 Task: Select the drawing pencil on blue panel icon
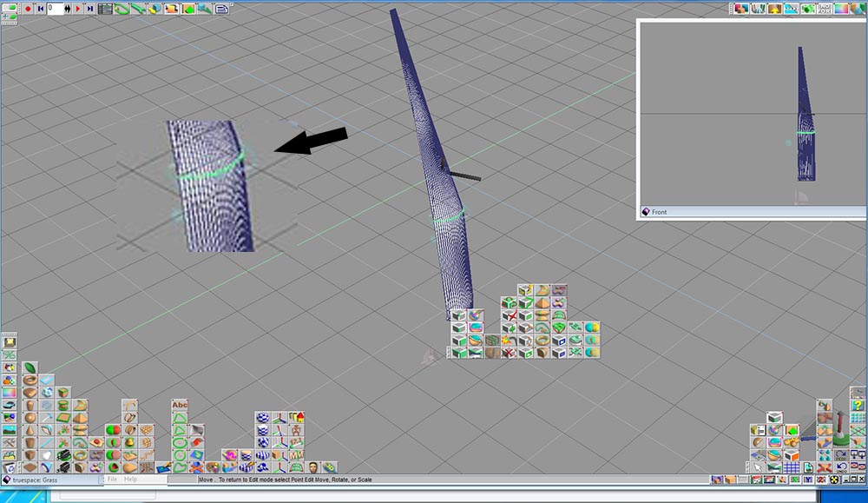pyautogui.click(x=163, y=468)
